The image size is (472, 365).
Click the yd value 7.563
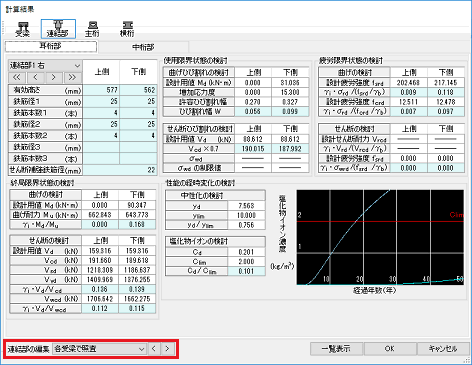click(x=246, y=206)
